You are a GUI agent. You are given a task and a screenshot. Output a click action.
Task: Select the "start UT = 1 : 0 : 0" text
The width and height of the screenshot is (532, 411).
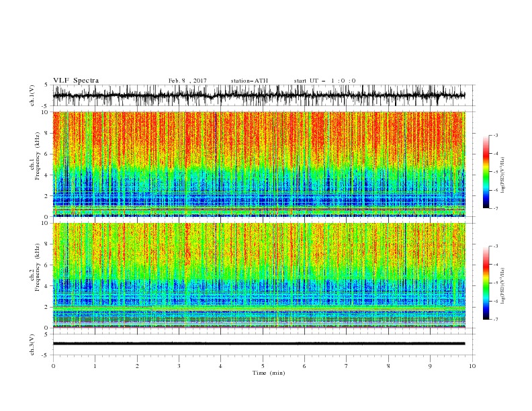324,81
